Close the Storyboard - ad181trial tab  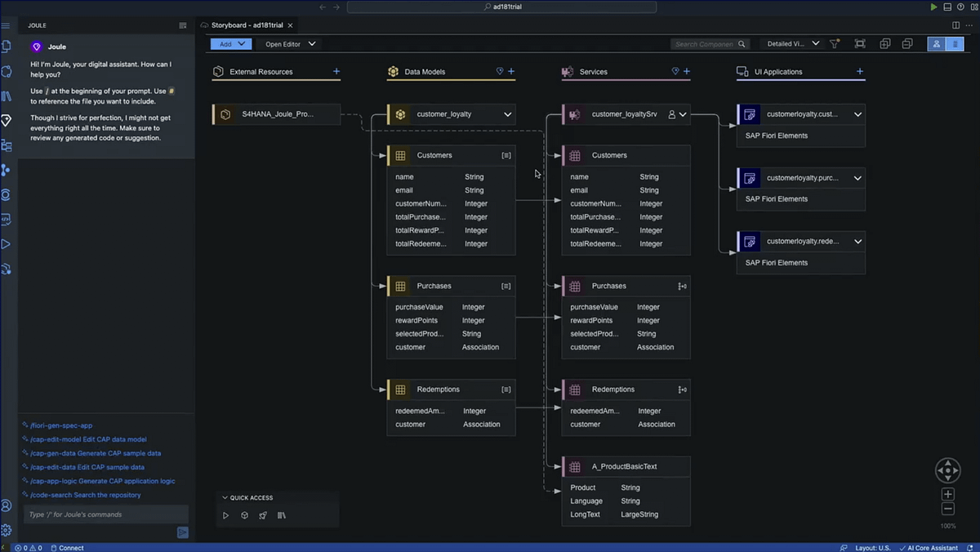click(290, 25)
